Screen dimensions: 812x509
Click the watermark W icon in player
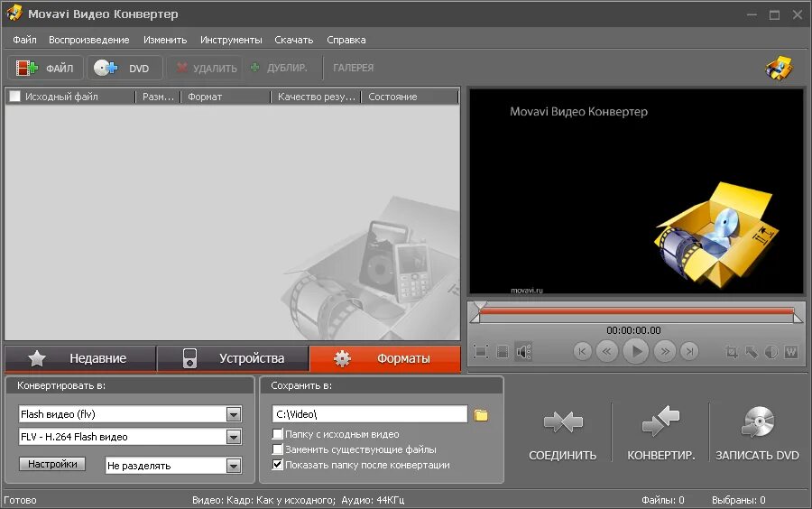(791, 352)
